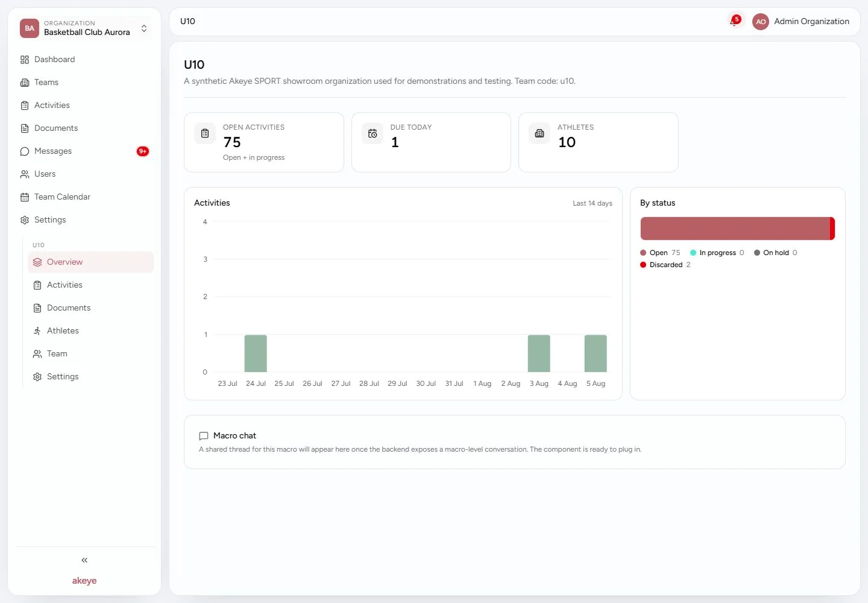Select U10 Overview item
The height and width of the screenshot is (603, 868).
click(90, 262)
